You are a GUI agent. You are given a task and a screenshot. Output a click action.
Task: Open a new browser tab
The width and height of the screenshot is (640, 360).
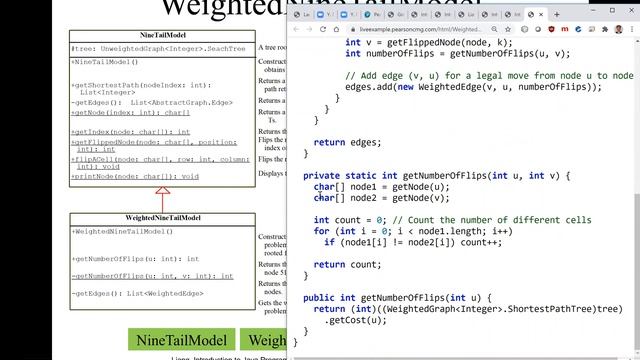point(557,15)
